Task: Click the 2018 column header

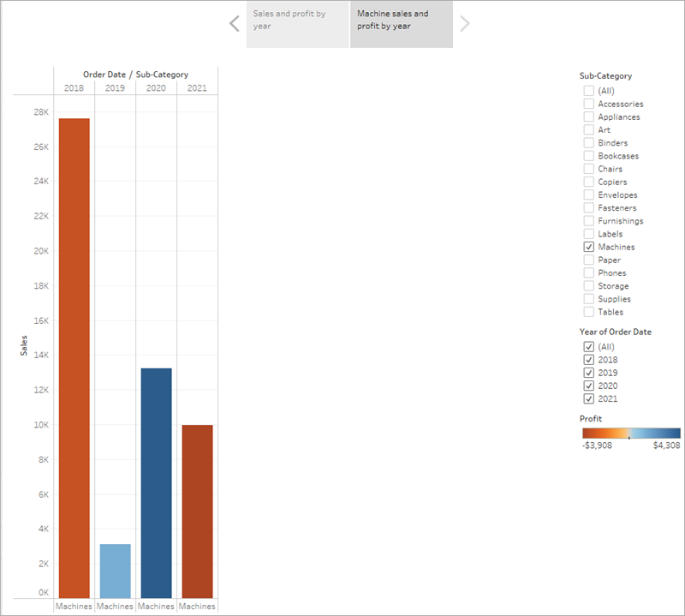Action: (74, 88)
